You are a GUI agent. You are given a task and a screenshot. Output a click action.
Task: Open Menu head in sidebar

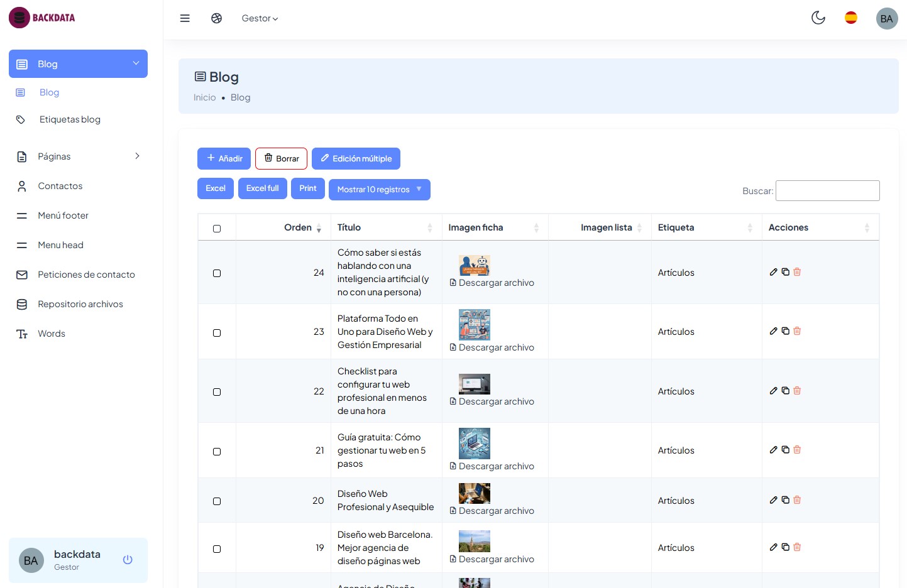coord(60,245)
